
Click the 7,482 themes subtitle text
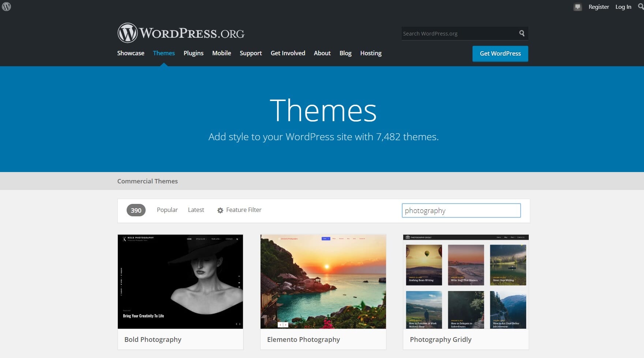tap(323, 137)
